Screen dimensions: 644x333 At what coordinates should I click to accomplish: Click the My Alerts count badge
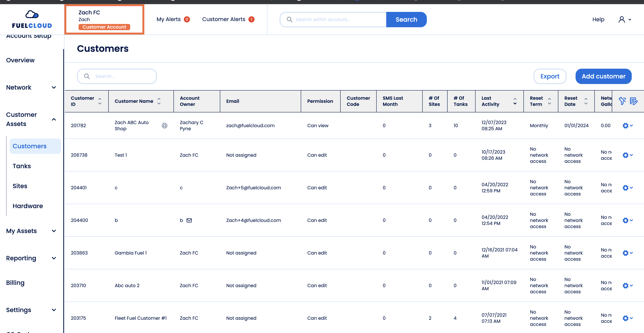pyautogui.click(x=187, y=19)
